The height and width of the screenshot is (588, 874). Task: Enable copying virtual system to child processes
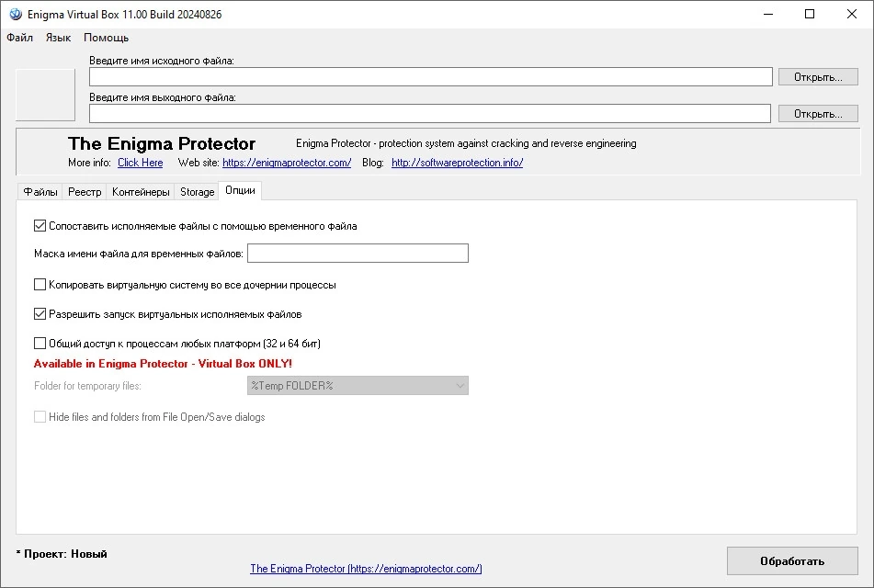[x=40, y=284]
